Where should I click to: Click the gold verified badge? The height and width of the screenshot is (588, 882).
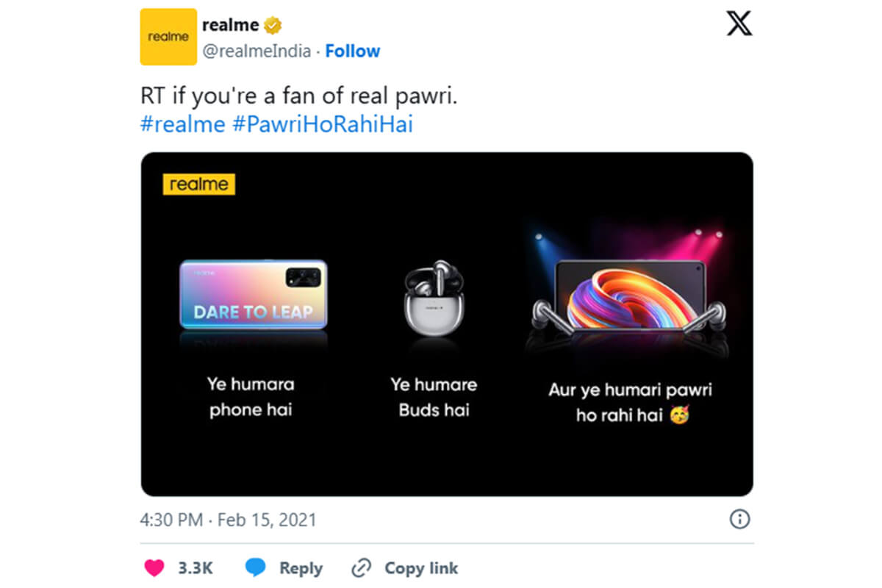273,26
